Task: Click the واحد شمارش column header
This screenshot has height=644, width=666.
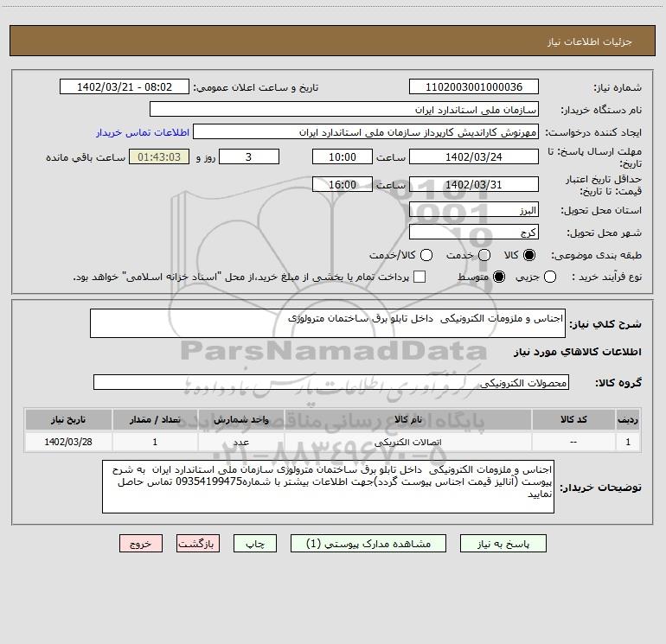Action: [x=240, y=419]
